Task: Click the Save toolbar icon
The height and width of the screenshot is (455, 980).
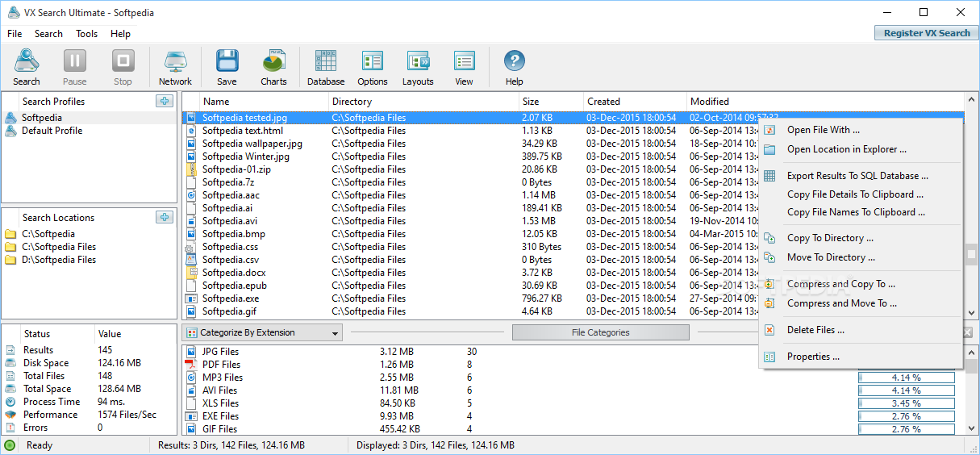Action: tap(227, 61)
